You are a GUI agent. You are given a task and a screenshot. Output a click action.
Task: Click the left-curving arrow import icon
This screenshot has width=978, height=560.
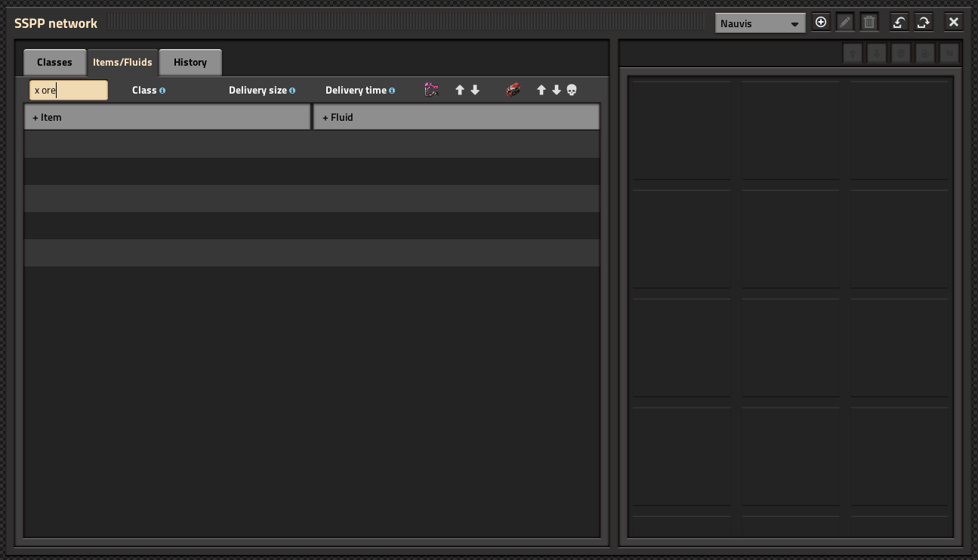tap(899, 23)
